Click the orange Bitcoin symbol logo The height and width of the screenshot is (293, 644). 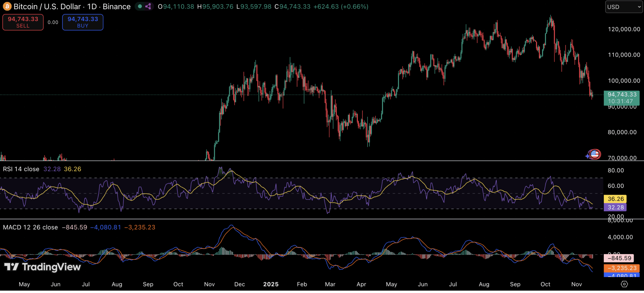(7, 6)
